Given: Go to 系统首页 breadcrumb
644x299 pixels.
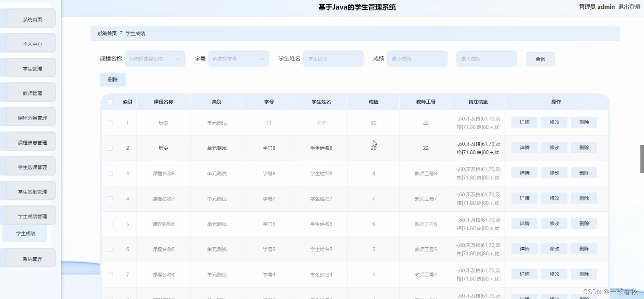Looking at the screenshot, I should click(107, 34).
